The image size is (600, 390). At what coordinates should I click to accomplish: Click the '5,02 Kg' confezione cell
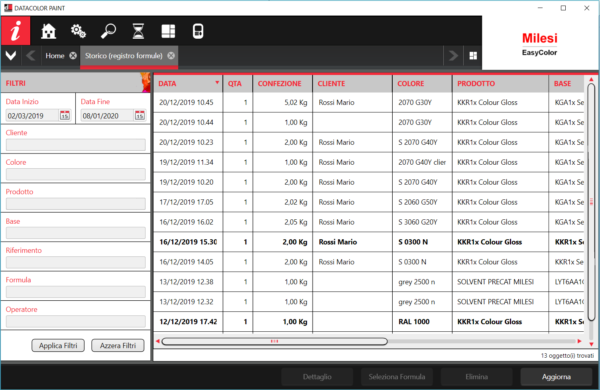click(283, 103)
